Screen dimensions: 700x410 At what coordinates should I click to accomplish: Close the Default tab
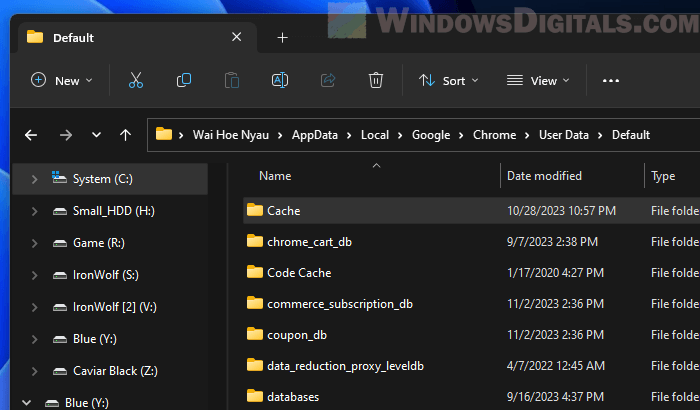point(237,37)
